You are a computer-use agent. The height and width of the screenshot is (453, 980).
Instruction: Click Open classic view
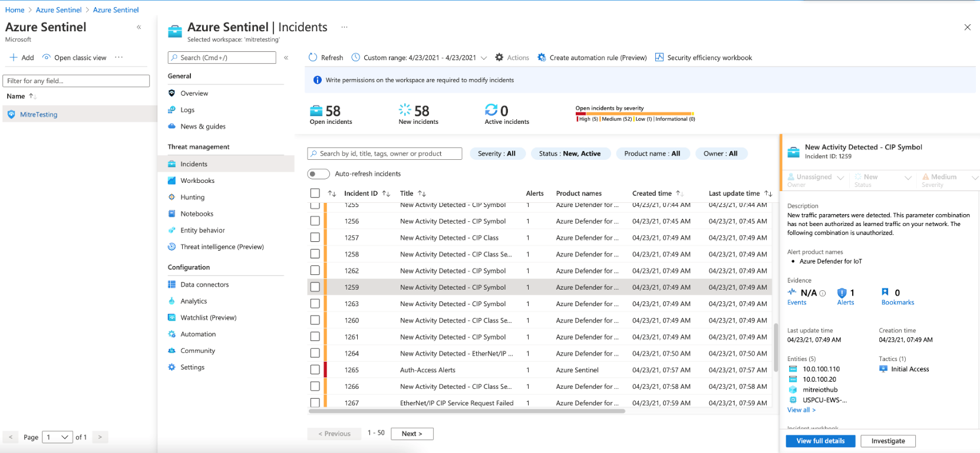[x=75, y=58]
